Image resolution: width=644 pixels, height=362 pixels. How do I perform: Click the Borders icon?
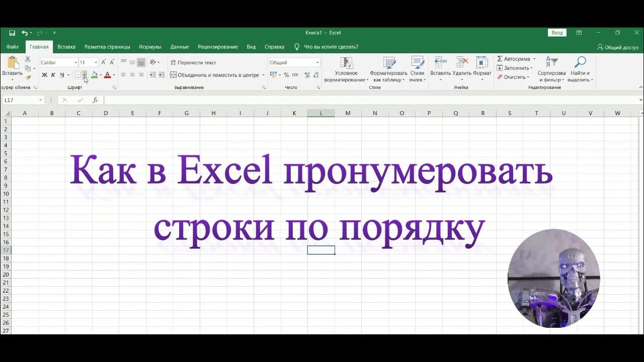(x=78, y=75)
